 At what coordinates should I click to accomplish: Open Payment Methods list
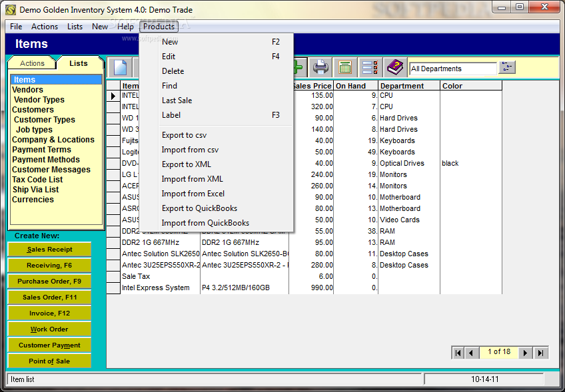tap(46, 160)
